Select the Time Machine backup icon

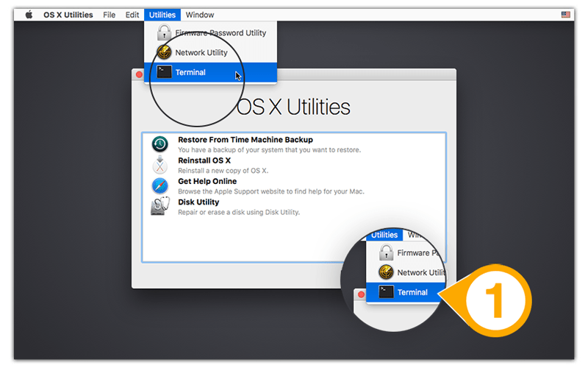click(159, 144)
